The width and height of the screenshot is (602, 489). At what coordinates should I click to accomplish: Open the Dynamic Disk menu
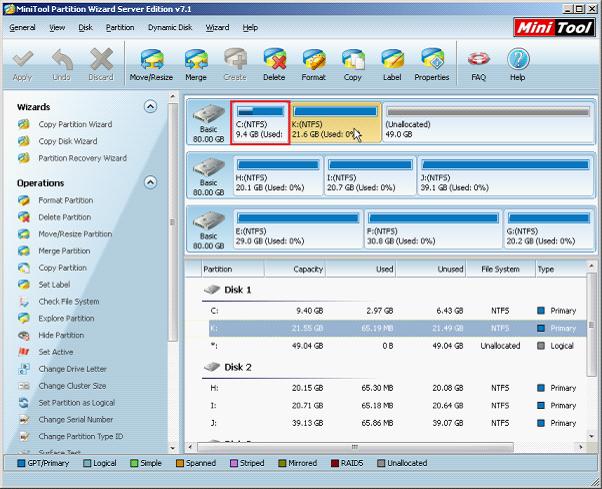click(x=170, y=28)
